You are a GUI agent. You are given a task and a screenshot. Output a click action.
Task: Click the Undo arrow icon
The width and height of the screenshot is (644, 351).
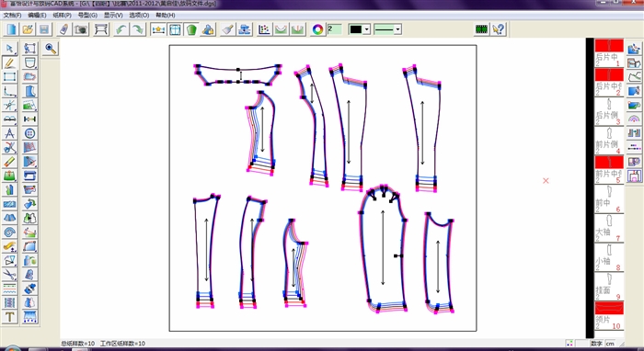click(121, 29)
